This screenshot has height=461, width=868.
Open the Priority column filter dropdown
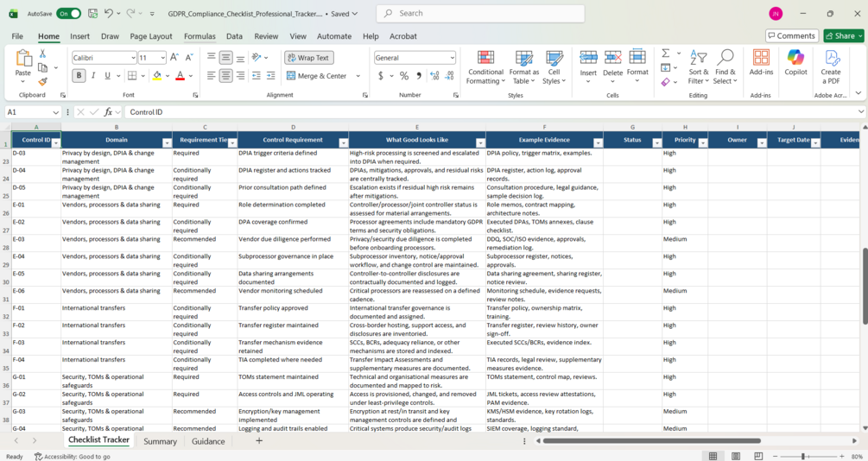[702, 143]
